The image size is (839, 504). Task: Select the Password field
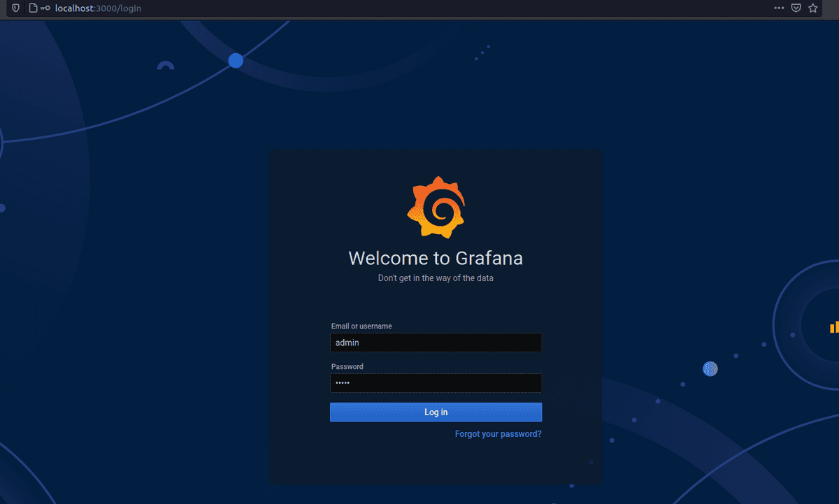click(436, 383)
